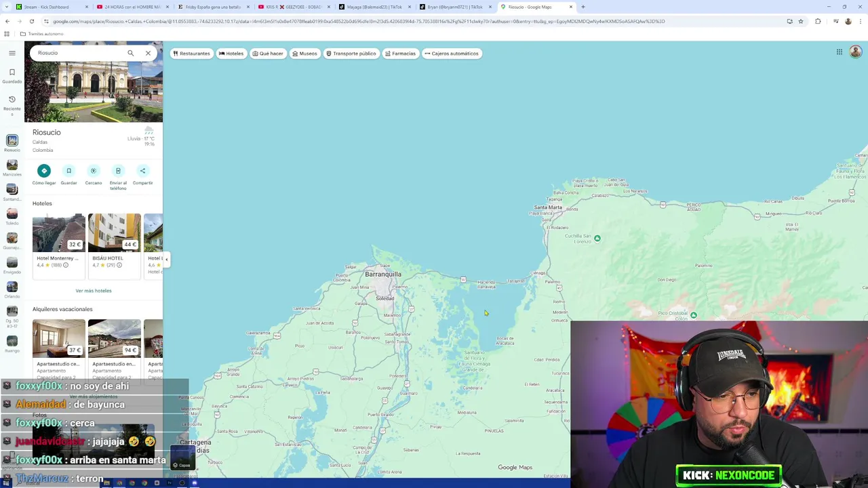Filter map by Restaurantes
This screenshot has height=488, width=868.
pos(192,54)
